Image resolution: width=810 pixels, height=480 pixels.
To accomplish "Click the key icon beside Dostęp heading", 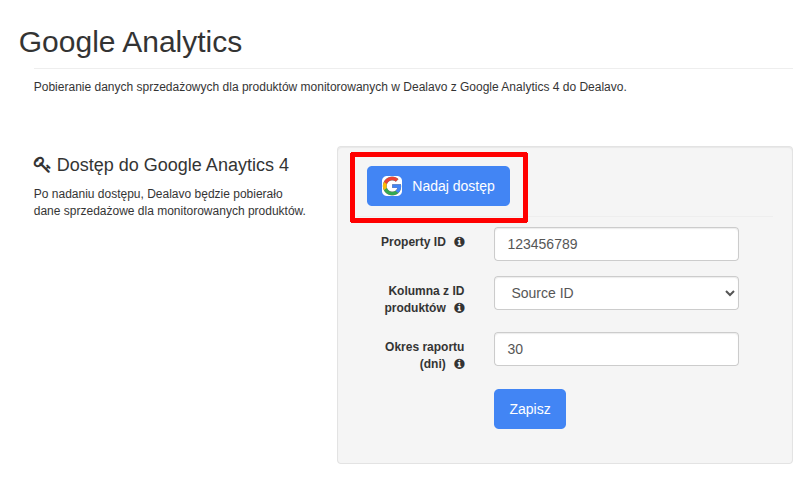I will pyautogui.click(x=42, y=165).
